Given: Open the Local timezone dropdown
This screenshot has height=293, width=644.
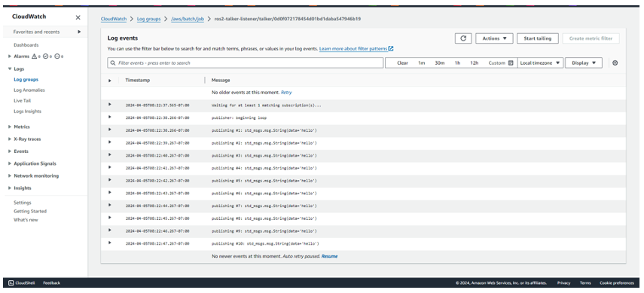Looking at the screenshot, I should [540, 63].
